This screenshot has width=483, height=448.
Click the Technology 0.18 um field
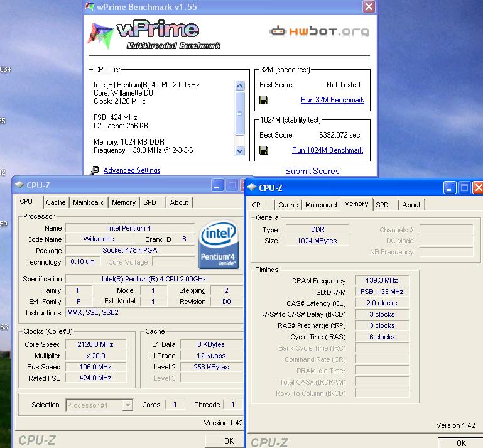point(82,261)
